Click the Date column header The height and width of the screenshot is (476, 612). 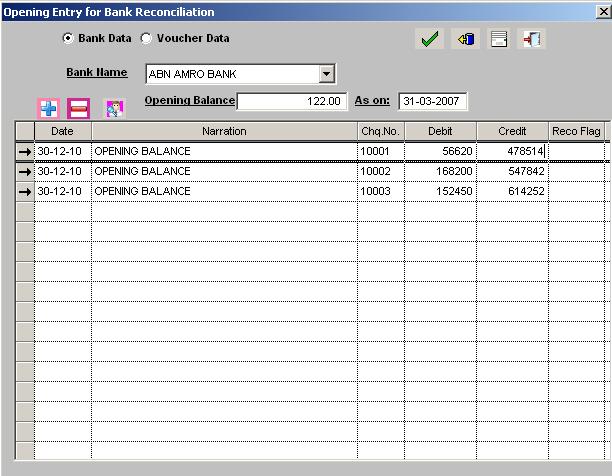62,131
